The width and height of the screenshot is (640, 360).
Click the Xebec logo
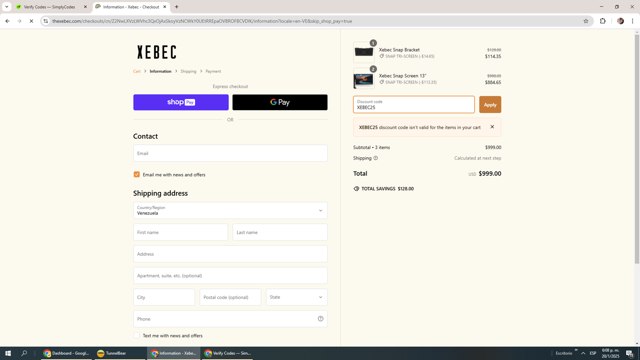click(157, 52)
